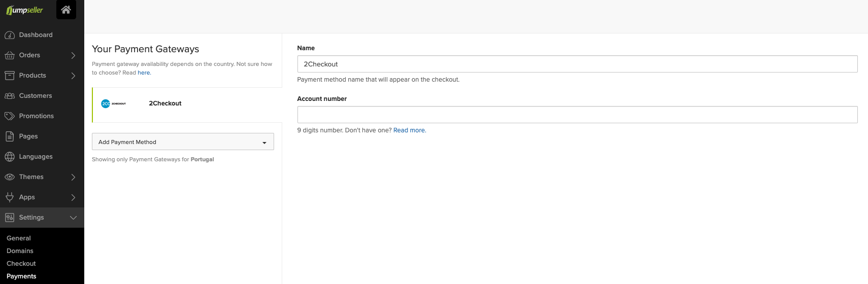
Task: Click the 'here' help link
Action: pyautogui.click(x=144, y=73)
